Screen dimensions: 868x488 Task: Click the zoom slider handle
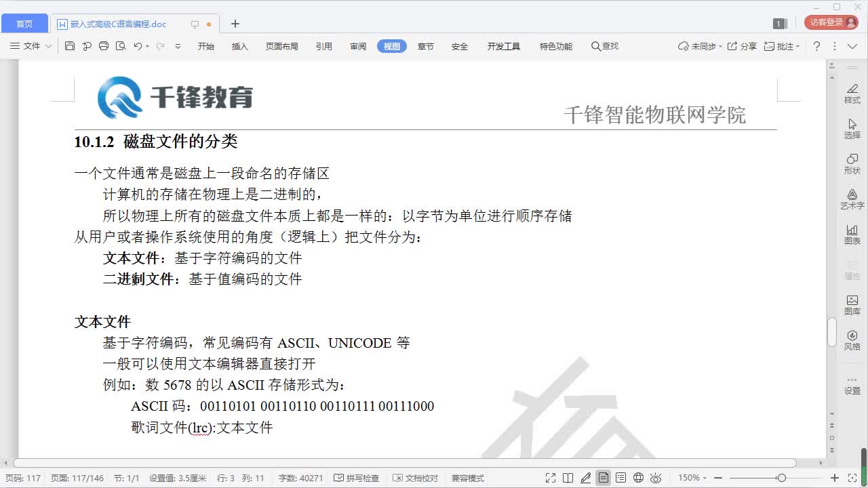click(781, 478)
